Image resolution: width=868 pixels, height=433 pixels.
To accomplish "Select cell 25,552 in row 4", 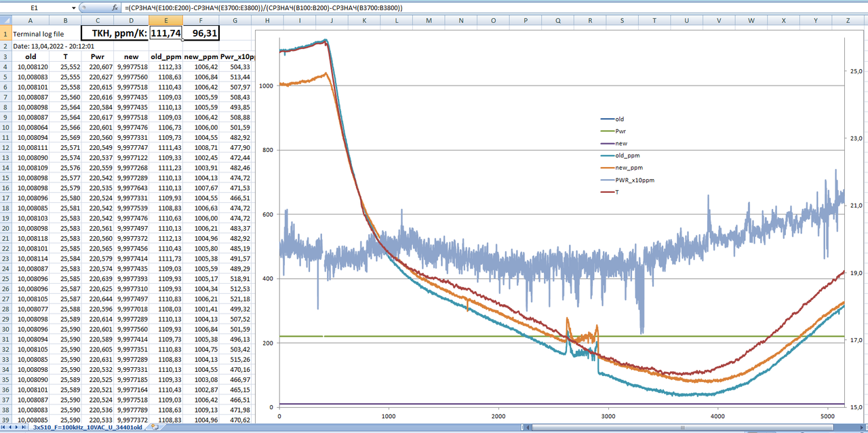I will tap(66, 67).
